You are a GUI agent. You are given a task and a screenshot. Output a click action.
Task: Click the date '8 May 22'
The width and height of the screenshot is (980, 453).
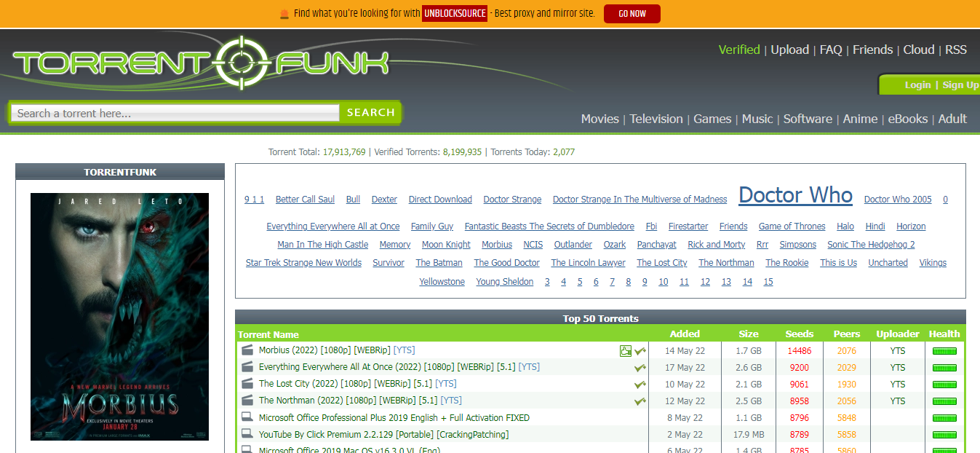[685, 418]
